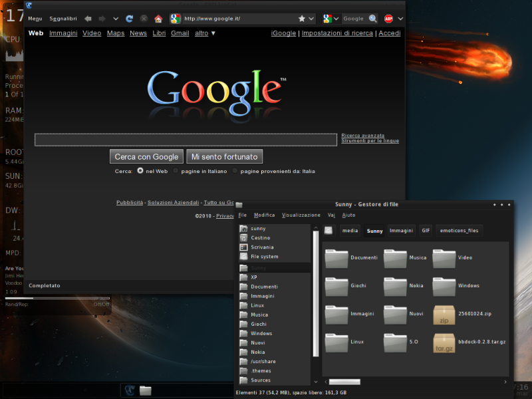The image size is (532, 399).
Task: Expand the address bar URL dropdown
Action: (x=311, y=19)
